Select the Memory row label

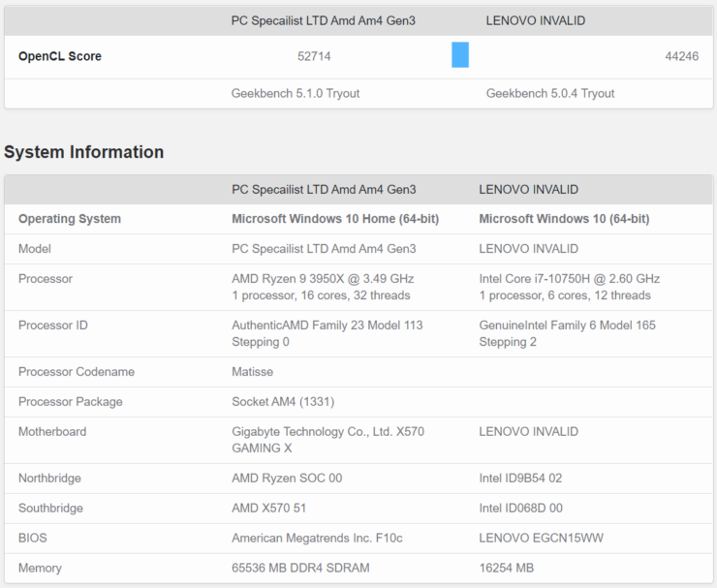click(40, 568)
